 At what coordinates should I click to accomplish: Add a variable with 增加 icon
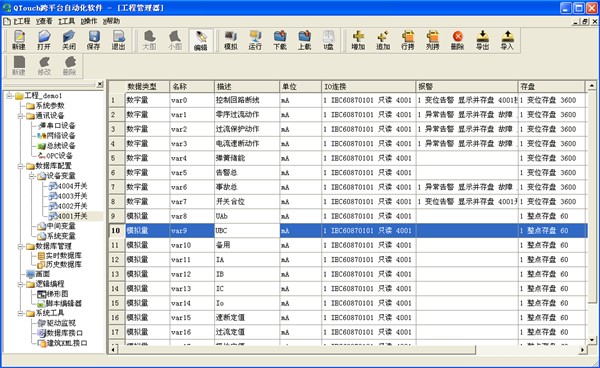(x=358, y=40)
